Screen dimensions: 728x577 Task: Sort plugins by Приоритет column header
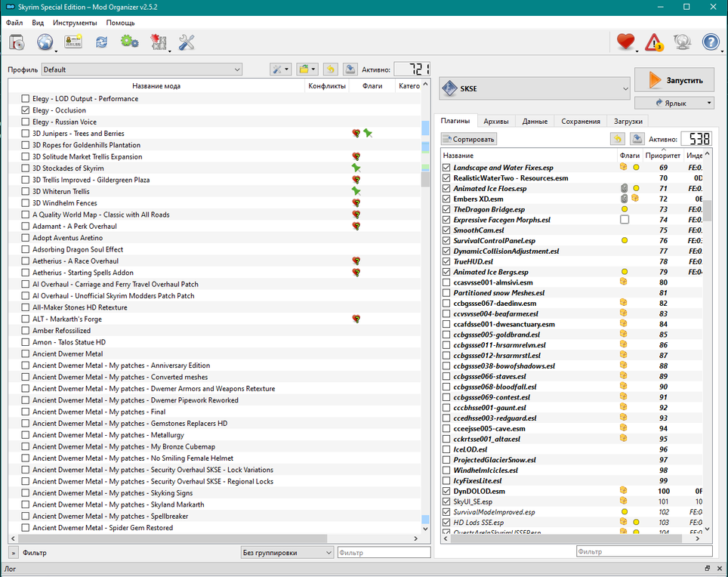pos(662,156)
